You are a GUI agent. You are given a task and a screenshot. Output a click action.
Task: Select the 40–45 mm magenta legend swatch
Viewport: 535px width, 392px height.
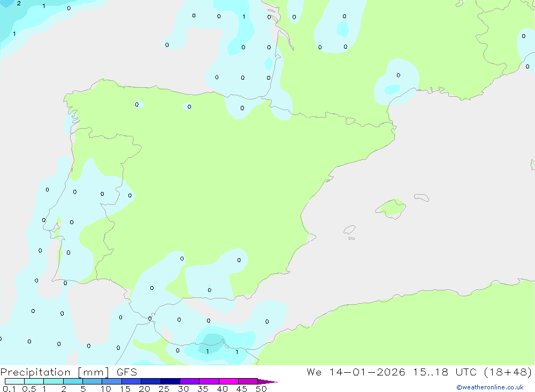228,381
